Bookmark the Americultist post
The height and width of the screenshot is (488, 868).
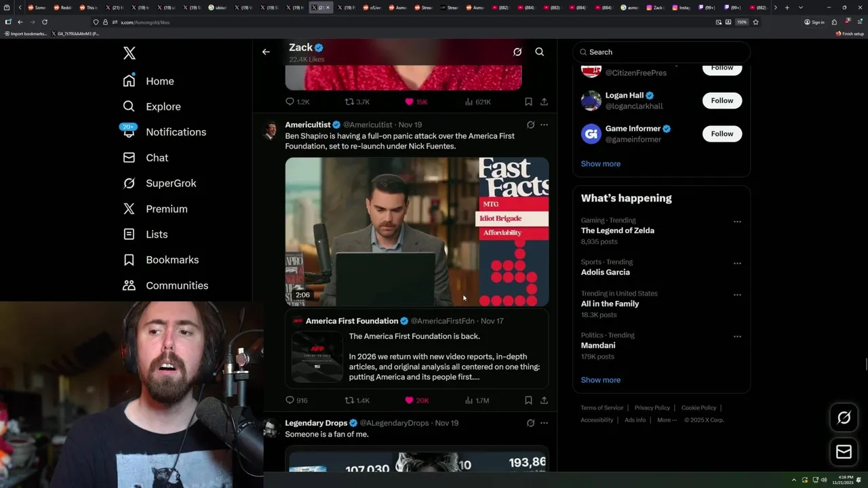click(x=528, y=401)
